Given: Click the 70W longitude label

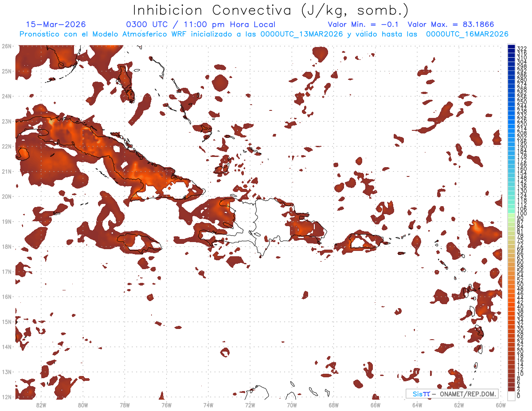Looking at the screenshot, I should [x=292, y=405].
